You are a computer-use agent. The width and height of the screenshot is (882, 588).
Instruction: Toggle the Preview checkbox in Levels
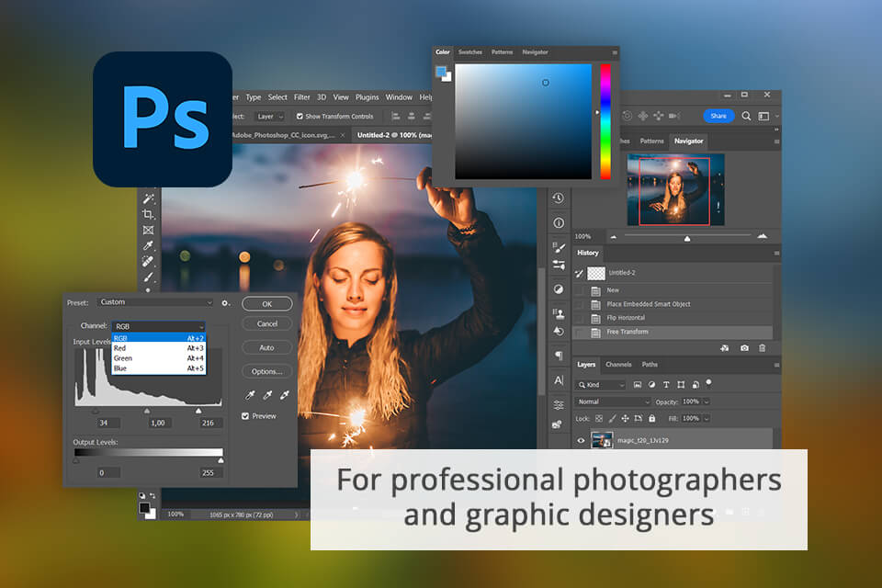(245, 416)
